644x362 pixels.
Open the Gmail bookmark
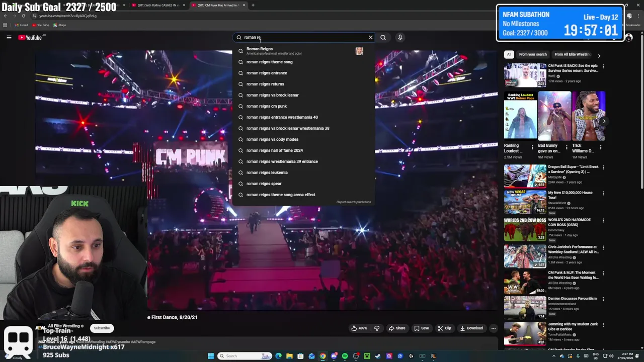21,25
